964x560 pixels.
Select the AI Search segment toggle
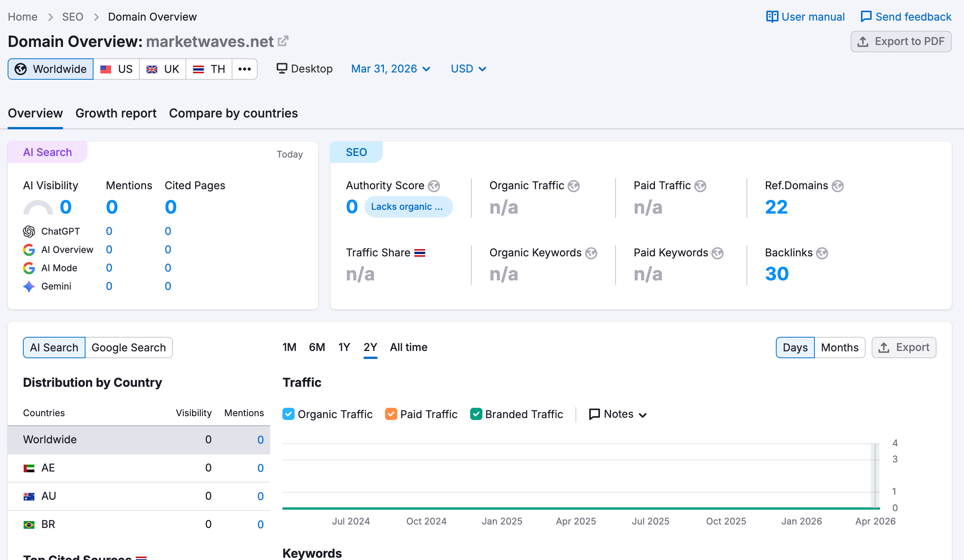pyautogui.click(x=54, y=348)
